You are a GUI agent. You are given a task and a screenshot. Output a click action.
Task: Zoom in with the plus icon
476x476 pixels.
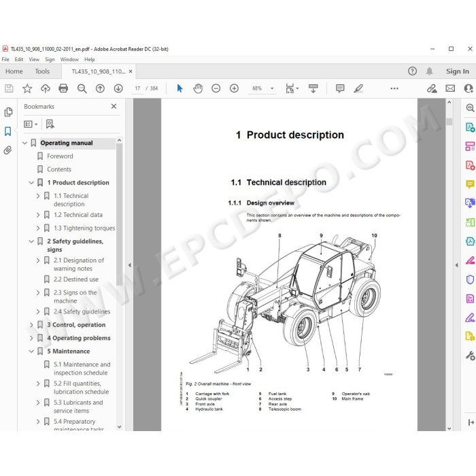click(x=234, y=88)
